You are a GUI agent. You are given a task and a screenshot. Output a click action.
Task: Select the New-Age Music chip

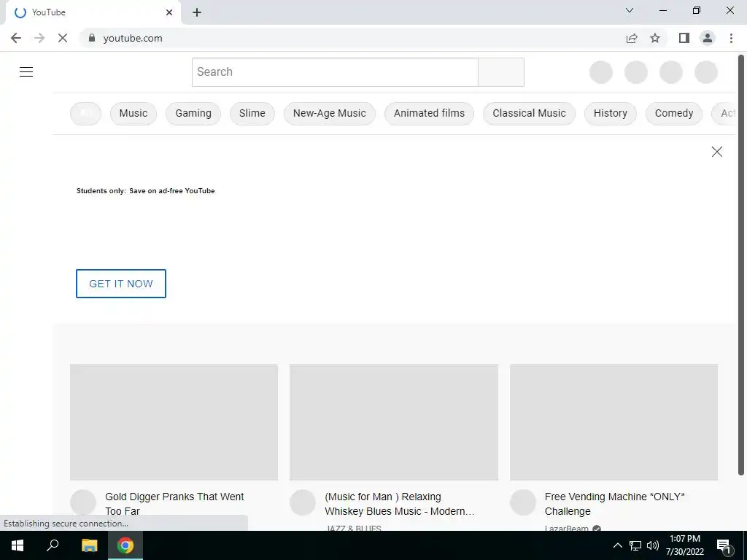pos(330,113)
